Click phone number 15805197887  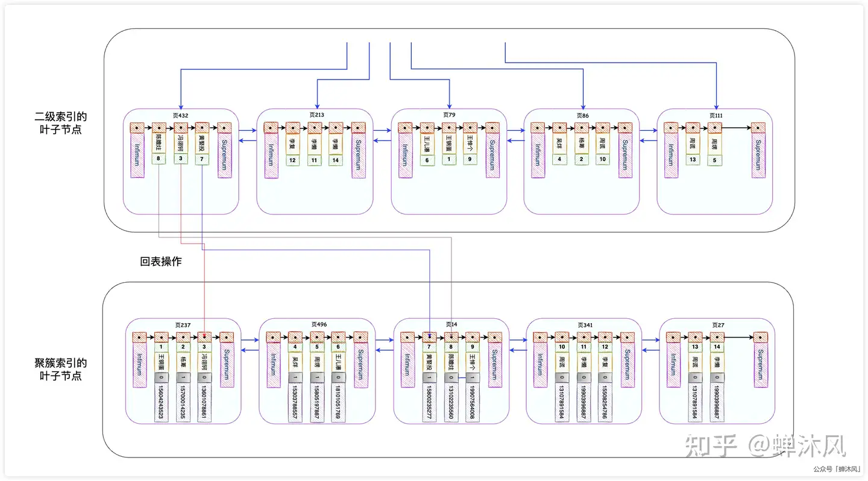point(317,402)
